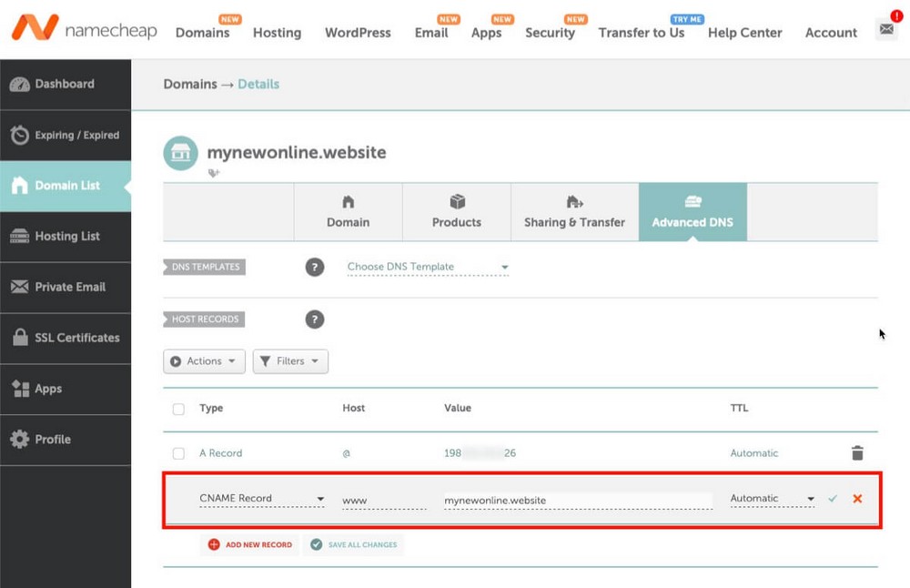
Task: Open SSL Certificates label in sidebar
Action: point(77,338)
